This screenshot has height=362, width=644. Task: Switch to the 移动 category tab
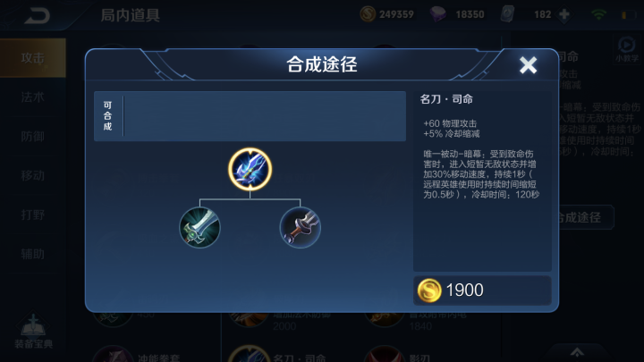(x=33, y=176)
